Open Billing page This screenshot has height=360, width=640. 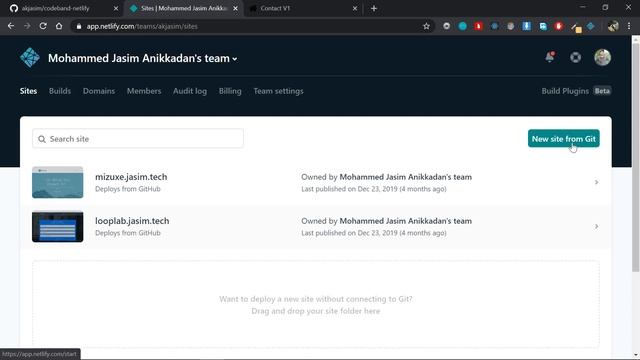click(x=230, y=91)
